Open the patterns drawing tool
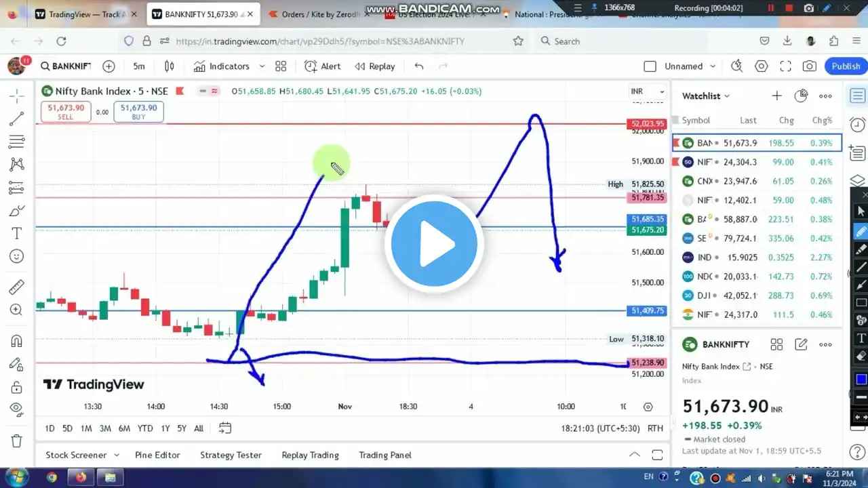Image resolution: width=868 pixels, height=488 pixels. pos(17,165)
